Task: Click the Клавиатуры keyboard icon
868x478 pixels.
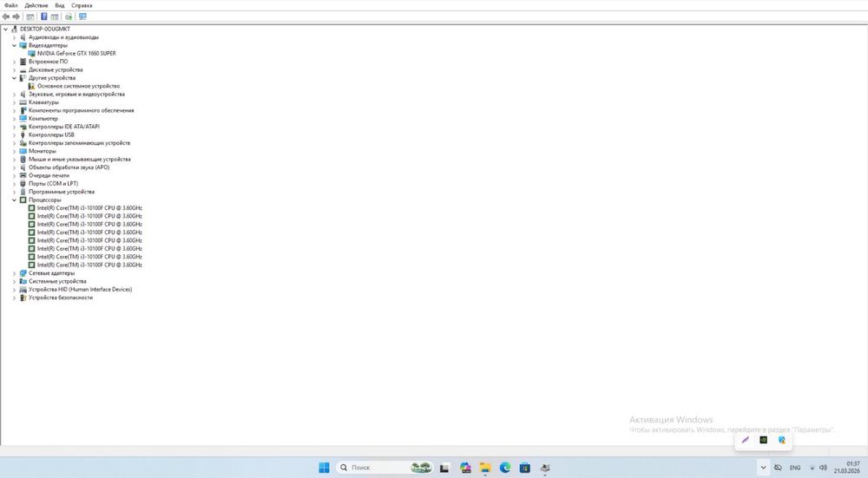Action: click(x=23, y=102)
